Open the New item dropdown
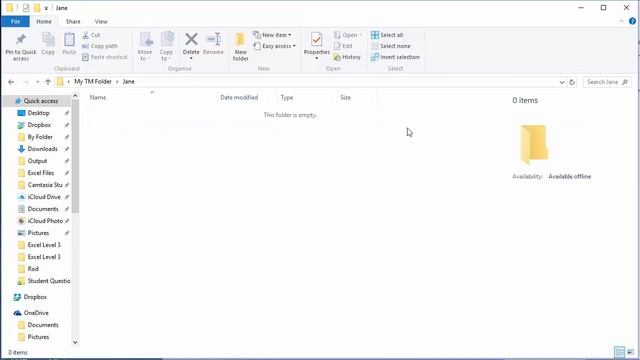640x360 pixels. [272, 35]
